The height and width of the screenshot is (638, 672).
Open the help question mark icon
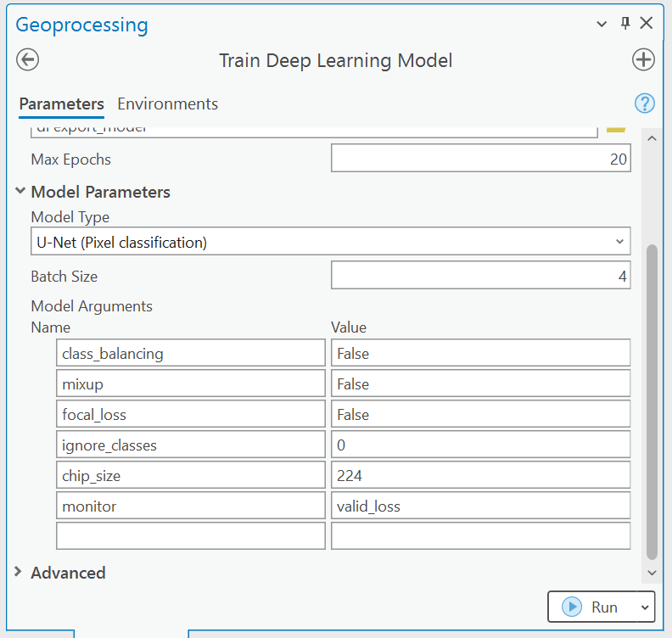click(645, 104)
